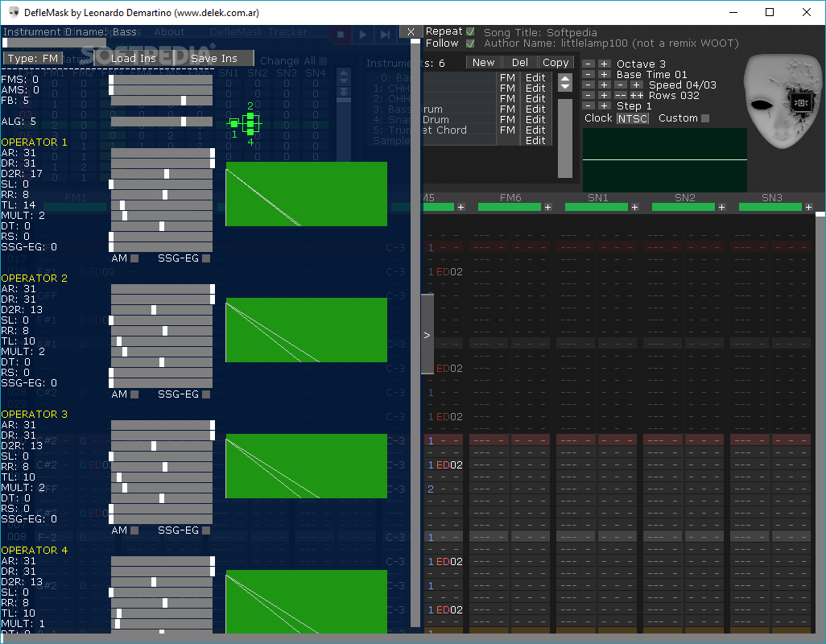Click the white mask logo

783,101
